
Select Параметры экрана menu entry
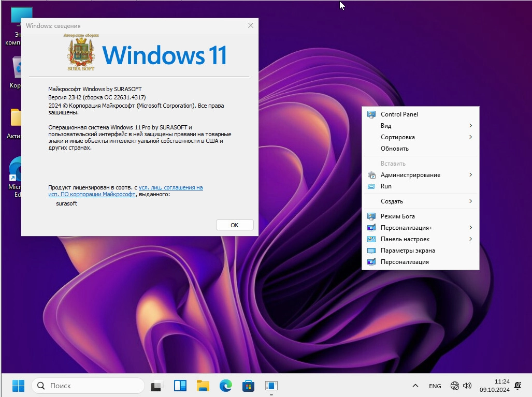[x=407, y=251]
